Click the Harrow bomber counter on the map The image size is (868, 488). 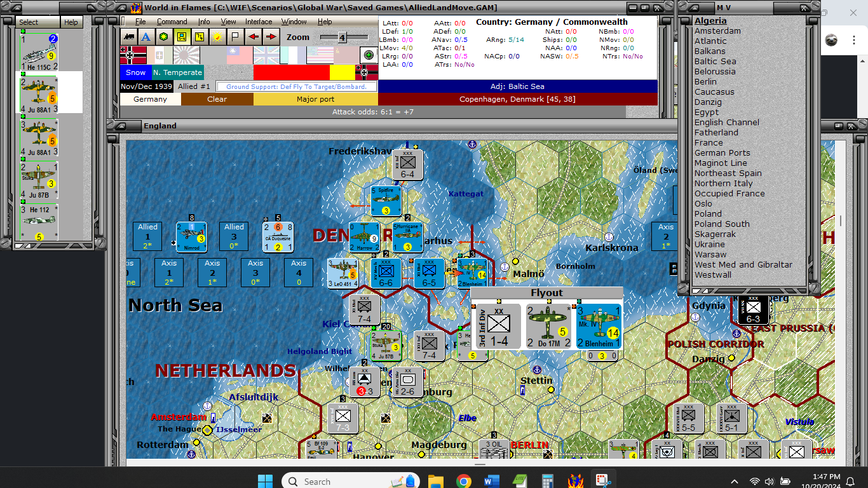tap(364, 237)
